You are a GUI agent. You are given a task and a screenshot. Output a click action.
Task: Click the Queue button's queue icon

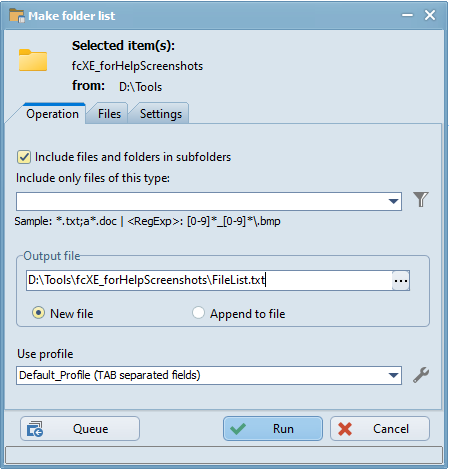click(35, 429)
